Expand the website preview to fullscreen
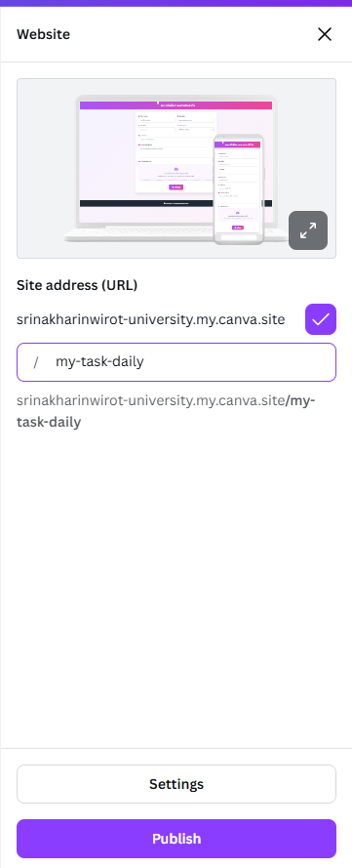352x868 pixels. pos(308,230)
